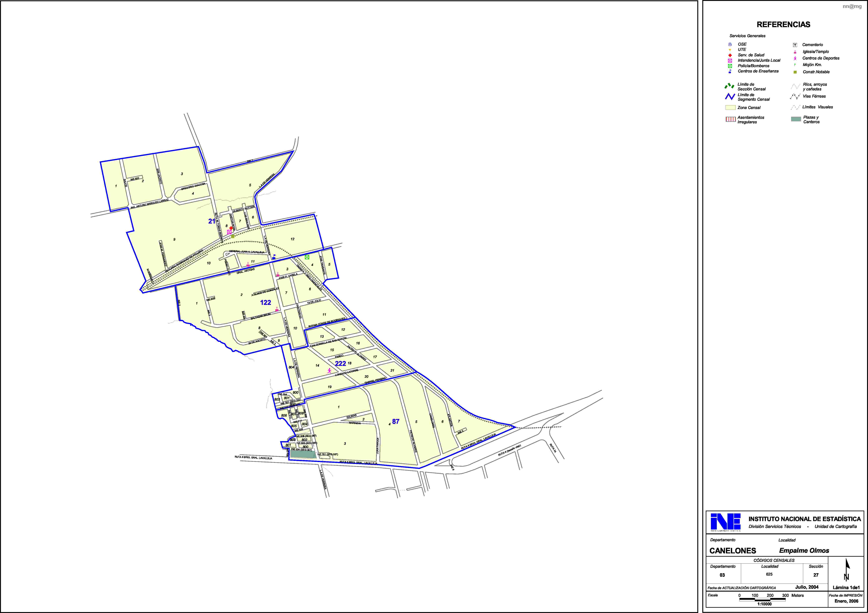Click the Límite de Sección Censal green legend symbol
The image size is (868, 613).
(730, 86)
